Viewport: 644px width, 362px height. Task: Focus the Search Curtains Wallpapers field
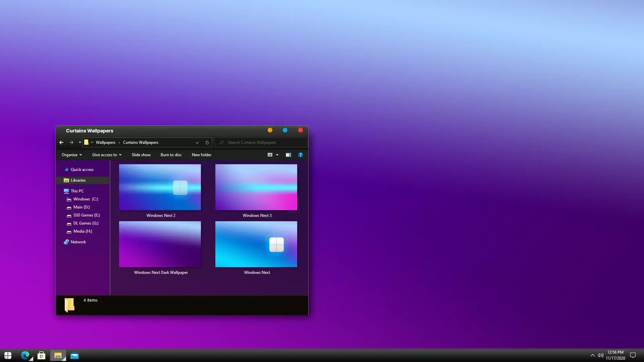pos(261,142)
